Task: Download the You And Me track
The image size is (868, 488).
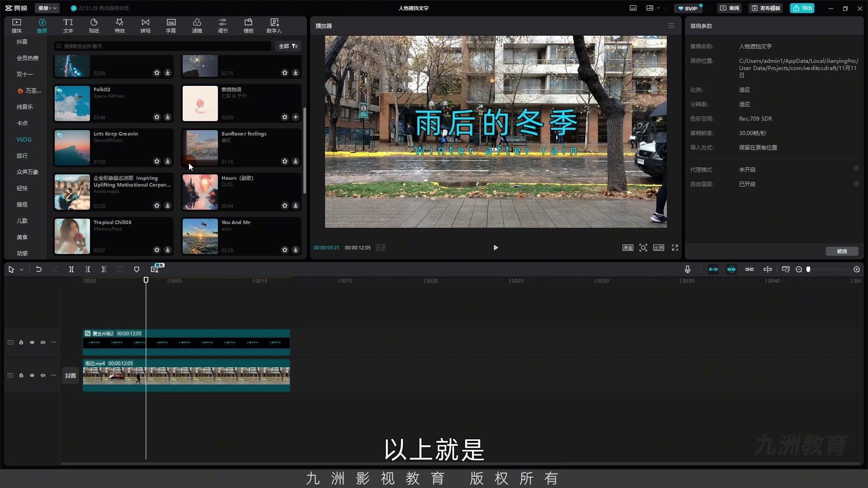Action: (x=295, y=250)
